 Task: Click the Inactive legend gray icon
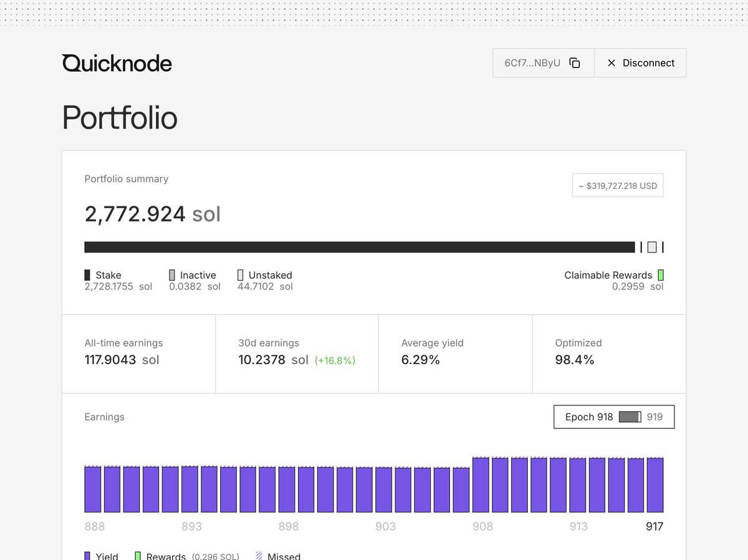[x=172, y=275]
